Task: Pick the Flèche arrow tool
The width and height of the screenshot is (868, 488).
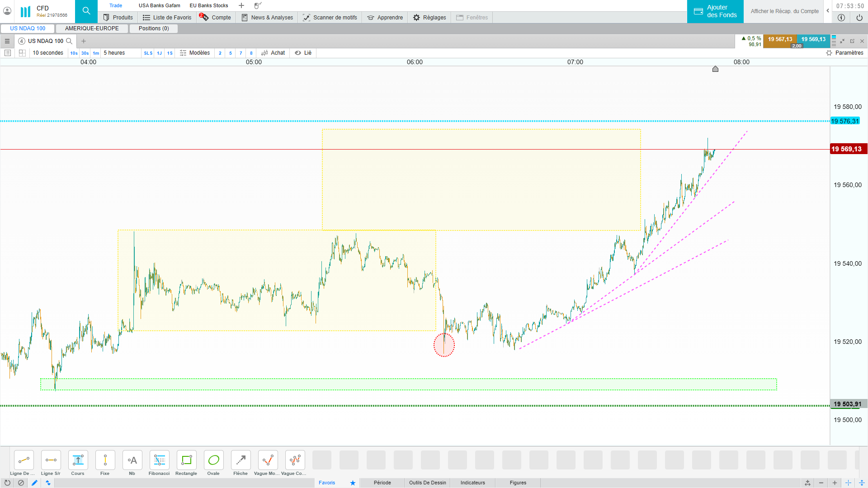Action: point(241,460)
